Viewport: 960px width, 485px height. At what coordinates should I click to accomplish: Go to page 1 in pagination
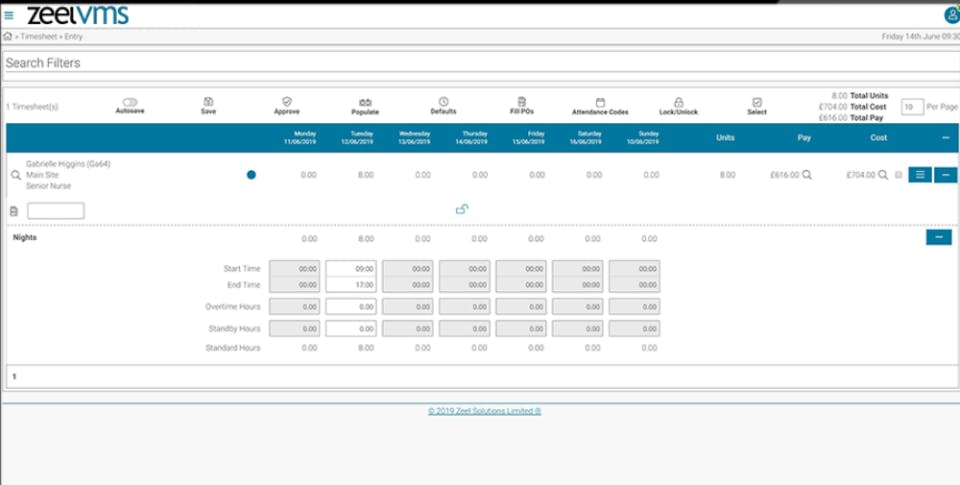coord(15,377)
